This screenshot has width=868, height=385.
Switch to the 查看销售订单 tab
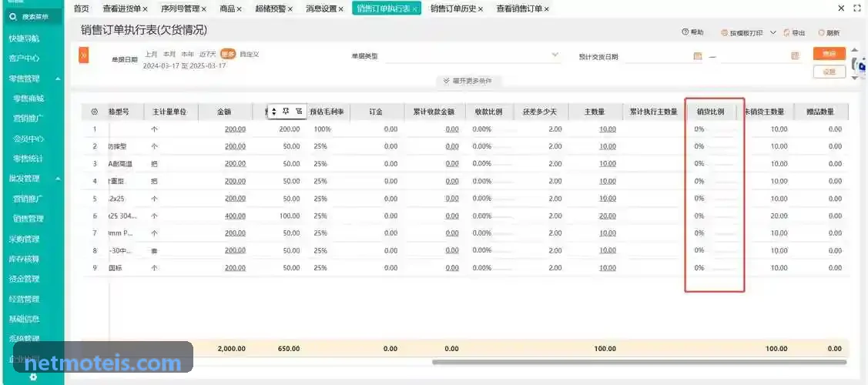click(519, 8)
